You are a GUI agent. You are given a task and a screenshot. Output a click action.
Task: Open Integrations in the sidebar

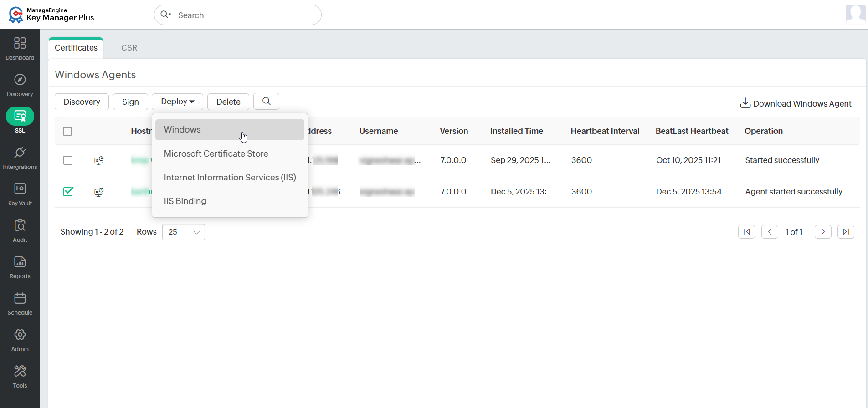[20, 158]
